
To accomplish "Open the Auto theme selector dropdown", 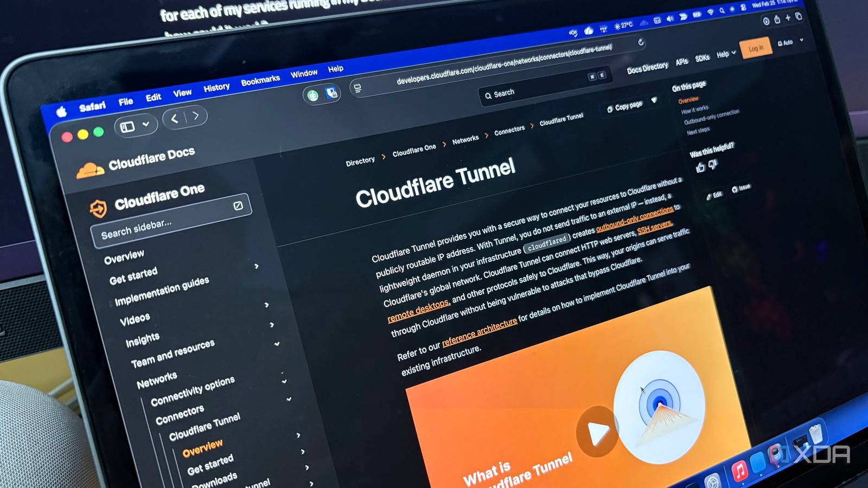I will click(787, 42).
